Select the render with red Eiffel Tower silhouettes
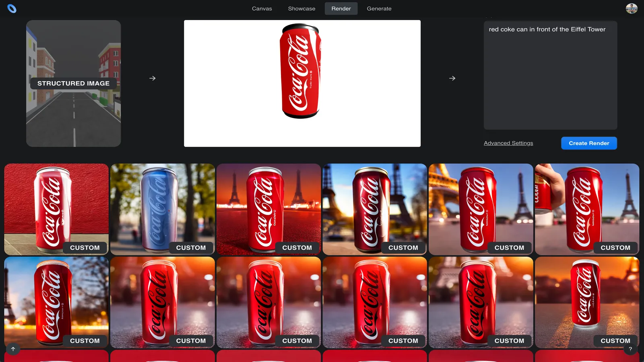644x362 pixels. [x=268, y=209]
